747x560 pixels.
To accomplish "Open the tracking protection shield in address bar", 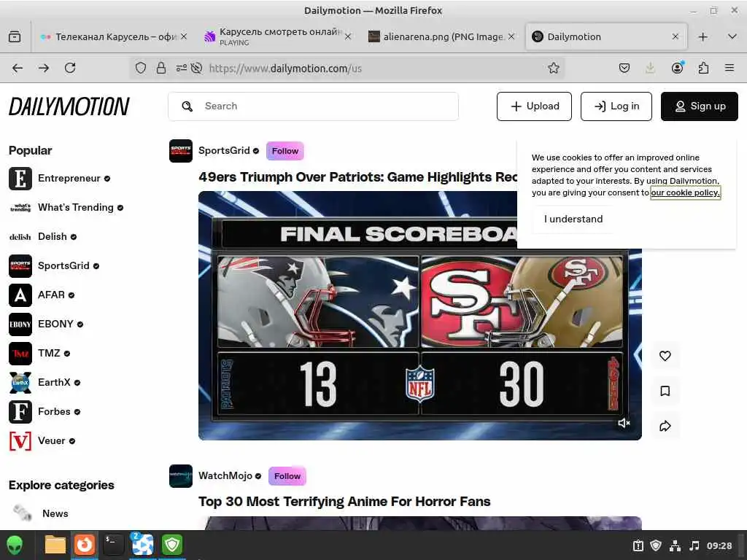I will pos(141,68).
